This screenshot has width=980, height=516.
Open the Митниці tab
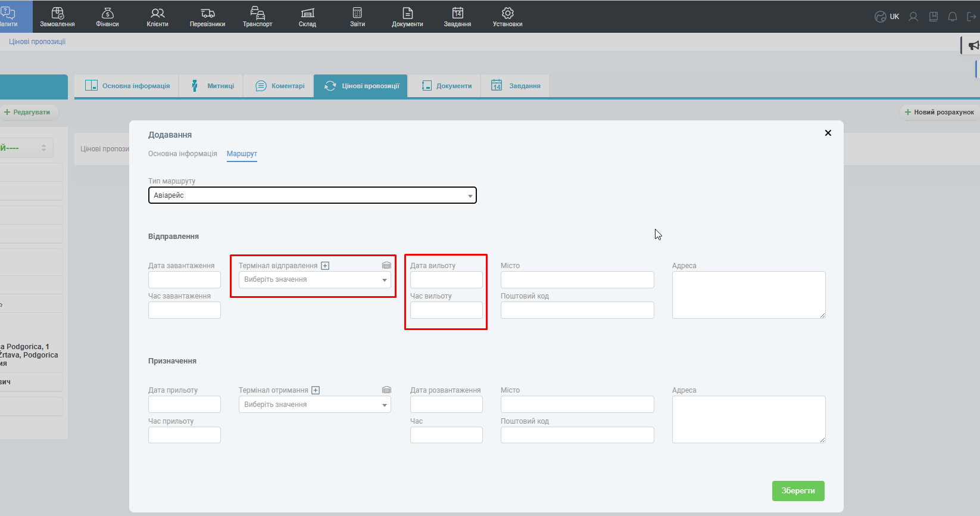(x=212, y=86)
